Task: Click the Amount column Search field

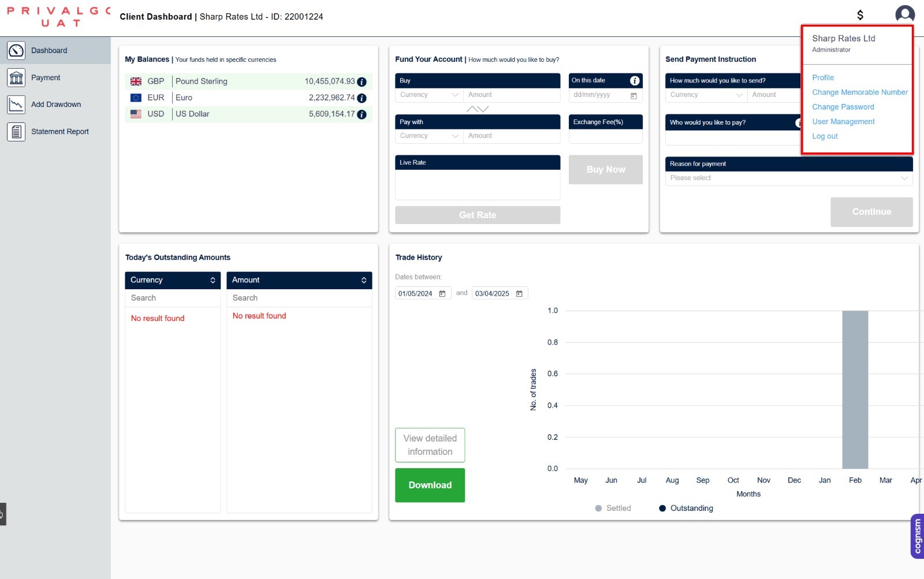Action: 299,298
